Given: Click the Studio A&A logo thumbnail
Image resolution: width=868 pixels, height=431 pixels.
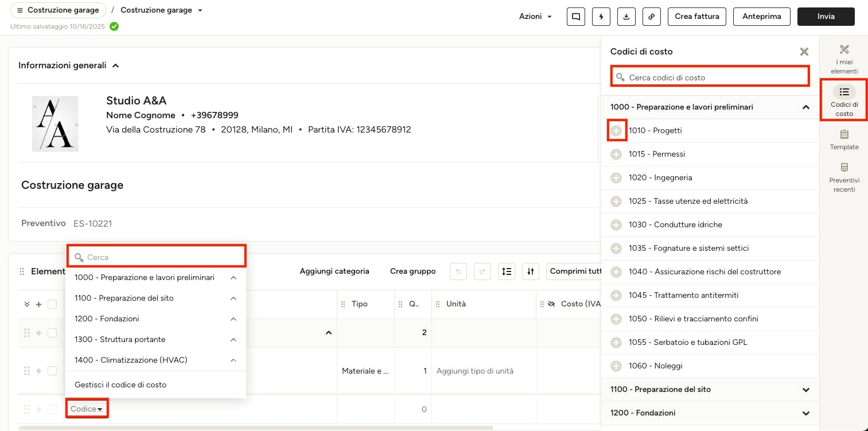Looking at the screenshot, I should [x=55, y=124].
